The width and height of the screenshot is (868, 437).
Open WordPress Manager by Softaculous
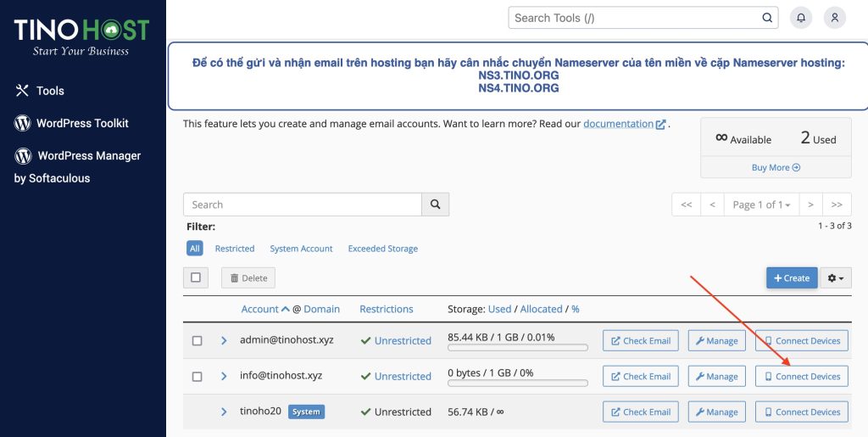coord(77,166)
